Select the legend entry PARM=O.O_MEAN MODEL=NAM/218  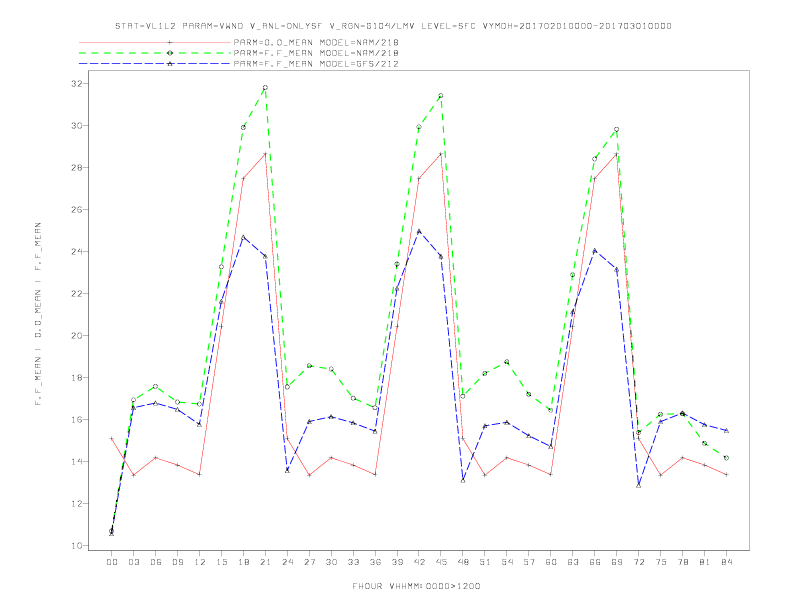point(316,42)
